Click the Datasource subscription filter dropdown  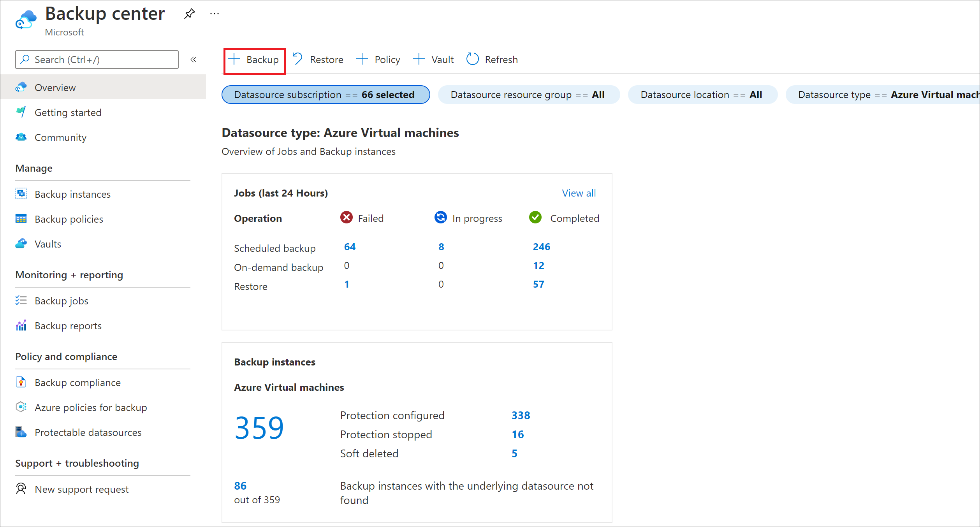[x=324, y=95]
